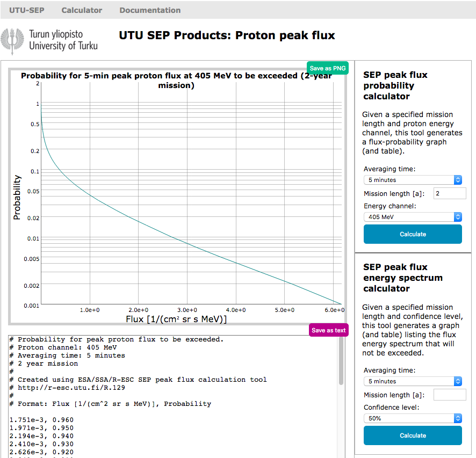The height and width of the screenshot is (458, 476).
Task: Go to the Calculator page in the navbar
Action: (82, 10)
